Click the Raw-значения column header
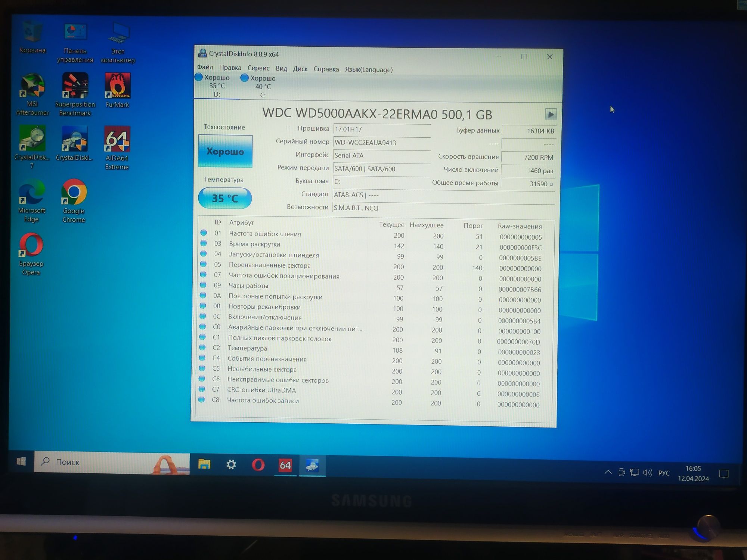Screen dimensions: 747x560 coord(520,226)
